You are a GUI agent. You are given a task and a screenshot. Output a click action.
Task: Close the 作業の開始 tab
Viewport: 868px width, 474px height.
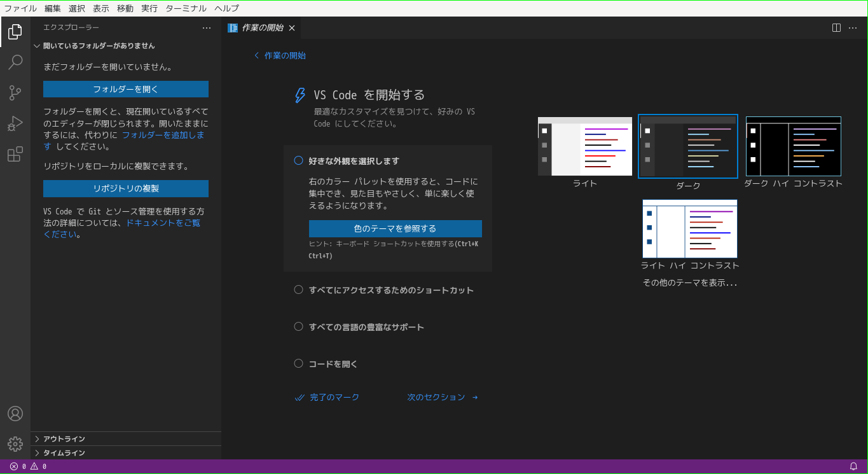point(292,28)
